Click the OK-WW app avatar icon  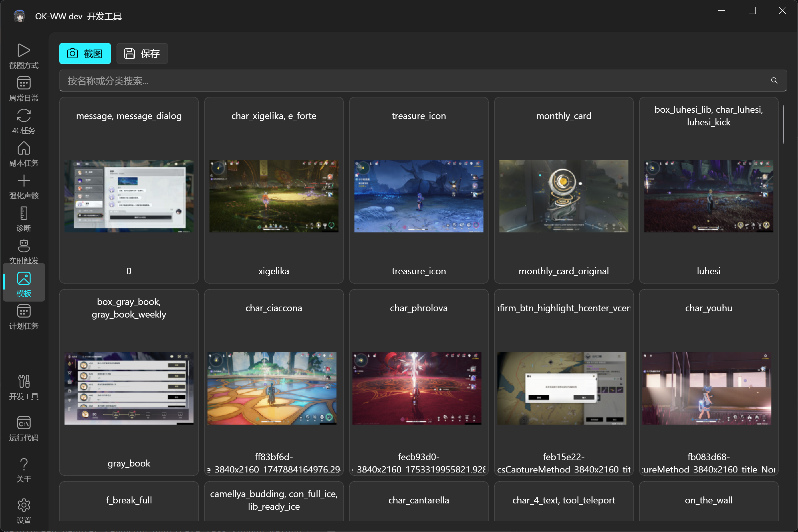[19, 16]
